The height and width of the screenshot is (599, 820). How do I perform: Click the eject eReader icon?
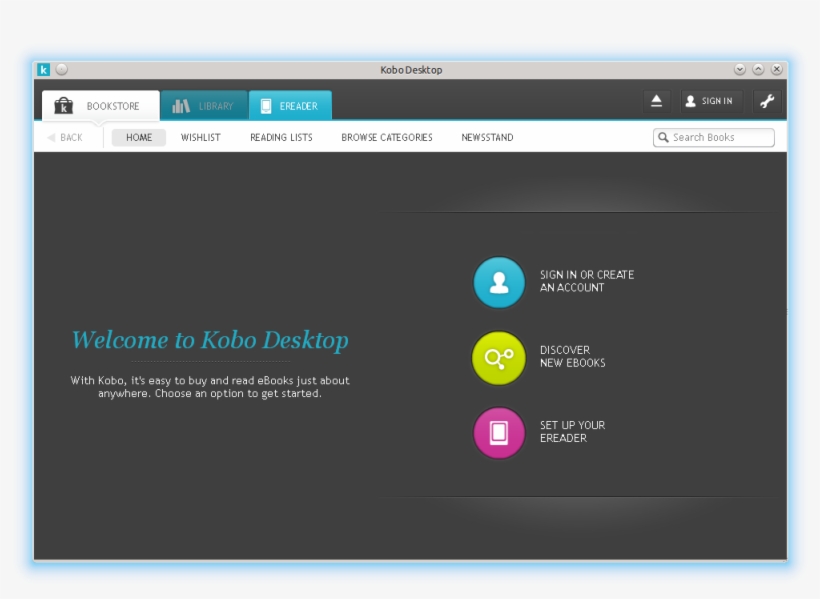656,101
